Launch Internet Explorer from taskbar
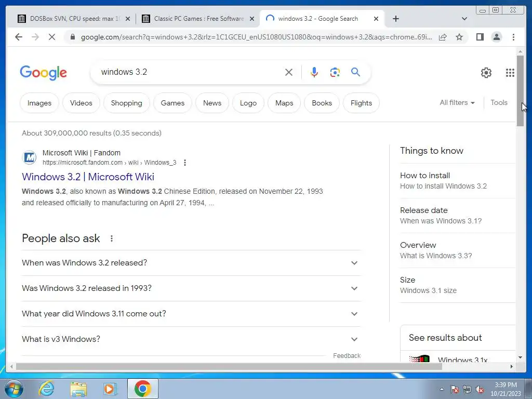This screenshot has width=532, height=399. click(46, 389)
